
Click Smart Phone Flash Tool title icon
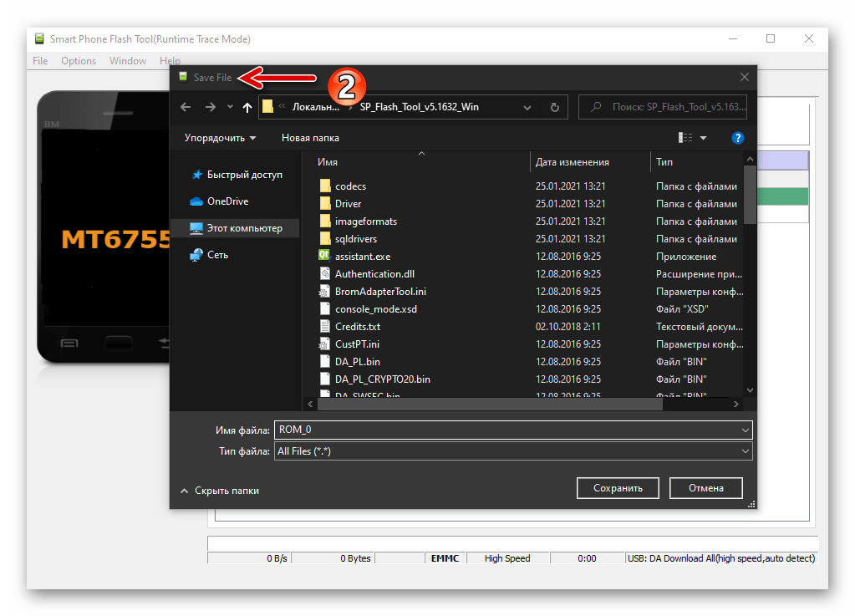pyautogui.click(x=39, y=38)
